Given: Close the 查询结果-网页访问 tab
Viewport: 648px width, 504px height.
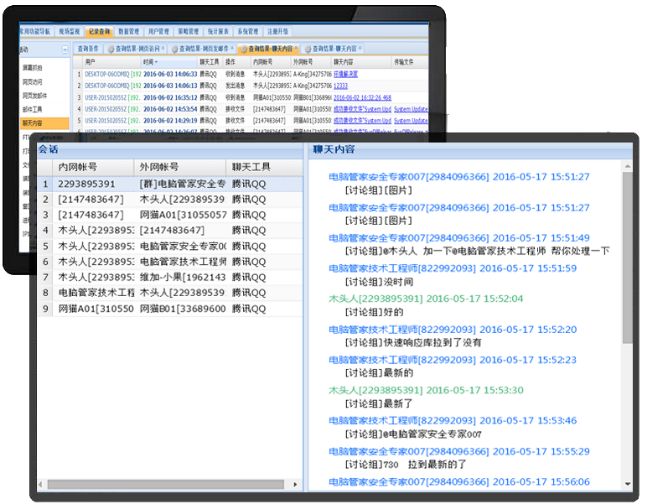Looking at the screenshot, I should [164, 48].
